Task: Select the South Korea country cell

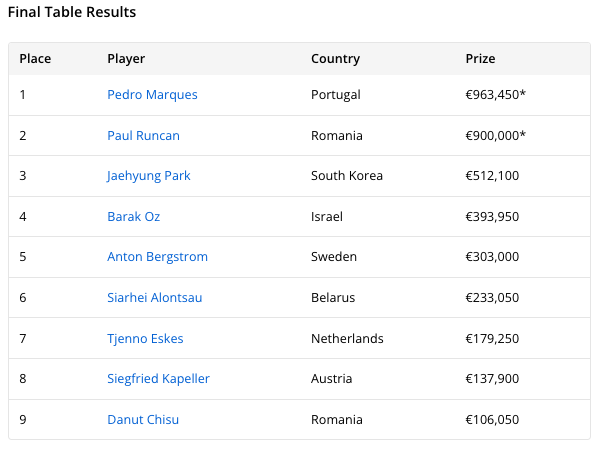Action: point(346,176)
